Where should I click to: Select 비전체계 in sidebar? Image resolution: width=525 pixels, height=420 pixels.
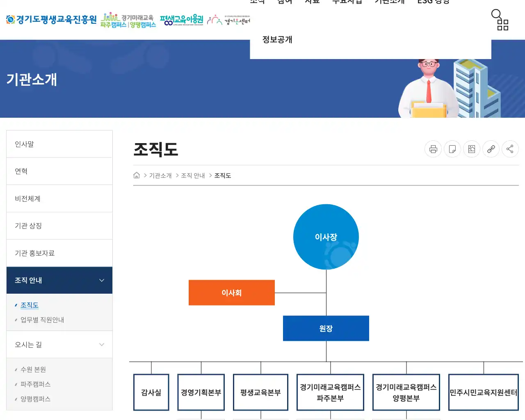59,199
